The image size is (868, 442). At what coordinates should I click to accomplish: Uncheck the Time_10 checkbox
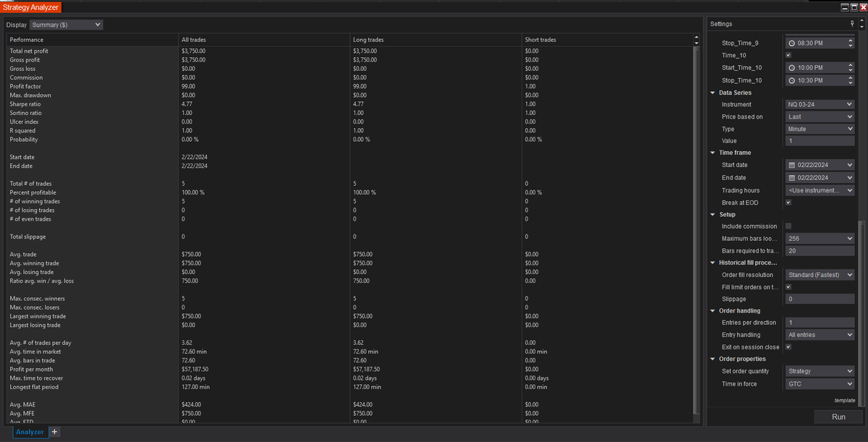(x=788, y=56)
